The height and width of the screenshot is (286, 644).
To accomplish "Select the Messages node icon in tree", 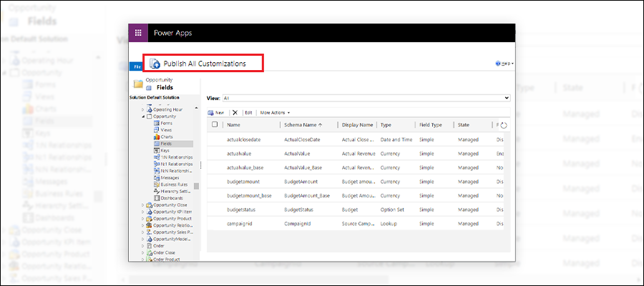I will coord(157,177).
